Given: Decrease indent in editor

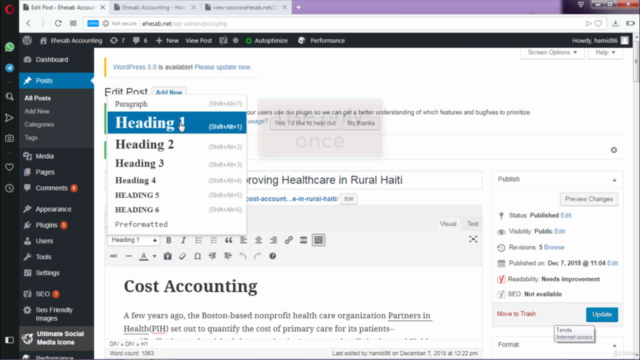Looking at the screenshot, I should coord(213,256).
